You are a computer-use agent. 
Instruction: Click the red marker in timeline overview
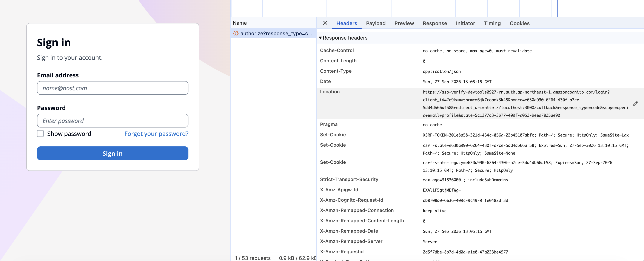(x=572, y=8)
